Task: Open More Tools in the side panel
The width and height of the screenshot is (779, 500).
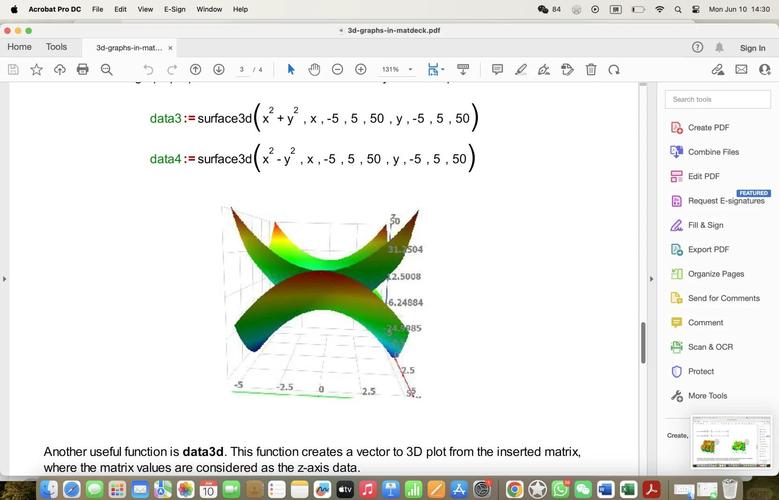Action: pyautogui.click(x=708, y=396)
